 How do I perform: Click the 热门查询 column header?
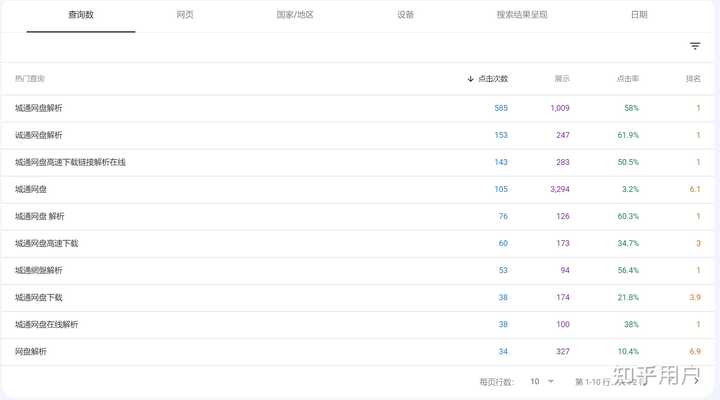point(30,79)
